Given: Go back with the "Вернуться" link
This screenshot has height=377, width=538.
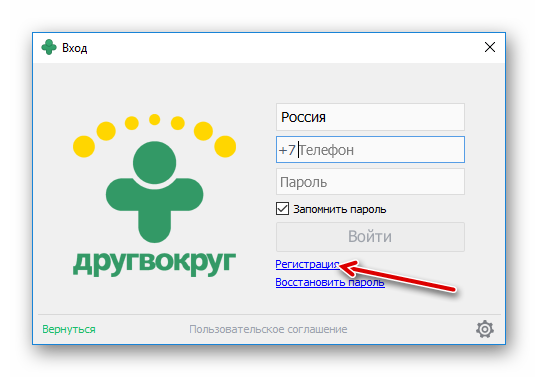Looking at the screenshot, I should pyautogui.click(x=69, y=329).
